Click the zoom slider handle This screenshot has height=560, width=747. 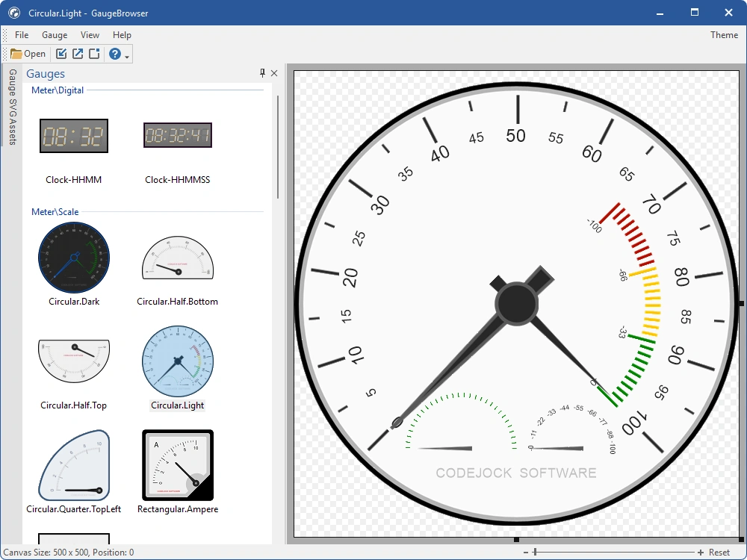pos(535,552)
